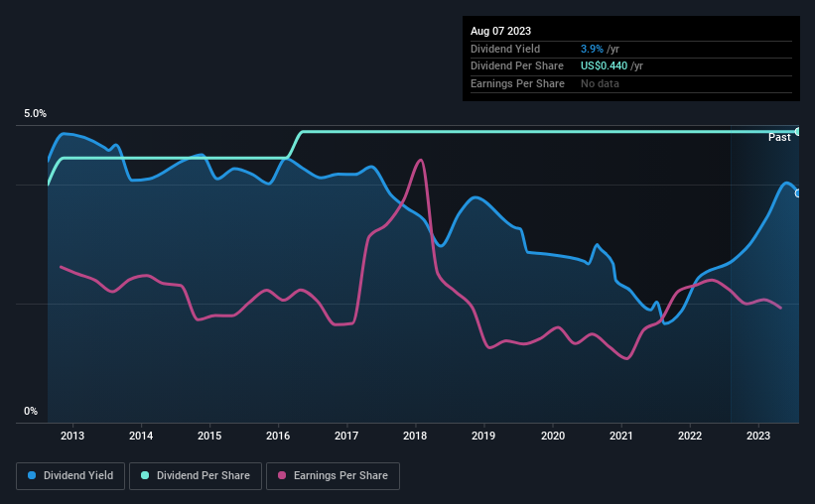Click the Past label in the chart
This screenshot has width=815, height=504.
pyautogui.click(x=779, y=138)
